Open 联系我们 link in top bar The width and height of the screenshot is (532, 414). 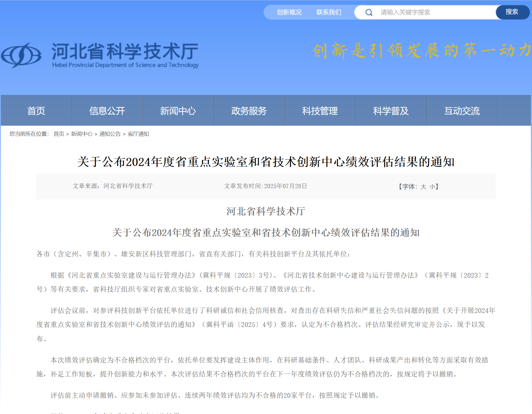tap(329, 12)
